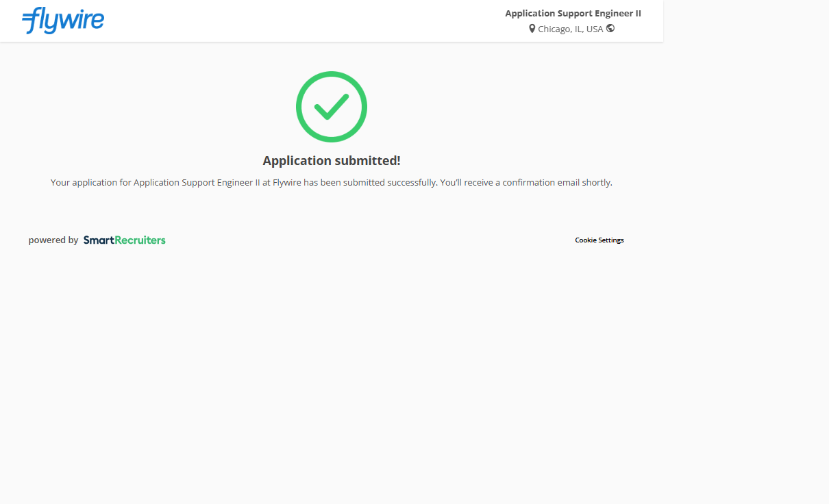This screenshot has height=504, width=829.
Task: Click the stylized 'f' of Flywire logo
Action: point(31,21)
